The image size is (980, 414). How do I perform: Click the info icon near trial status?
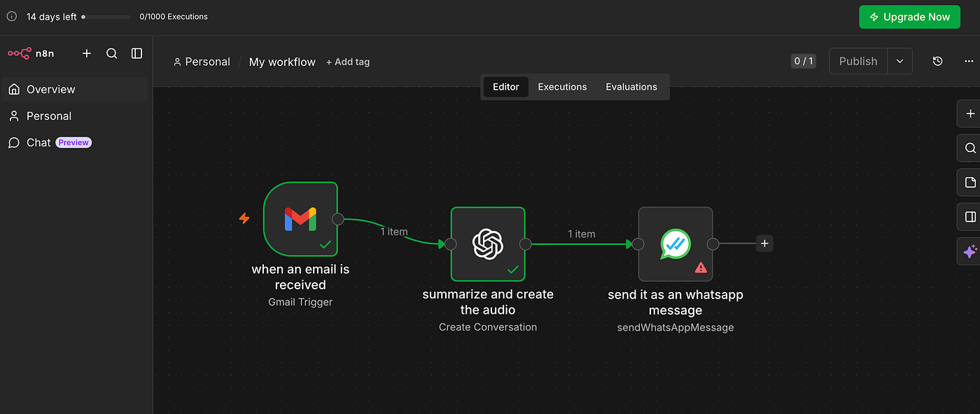(12, 16)
